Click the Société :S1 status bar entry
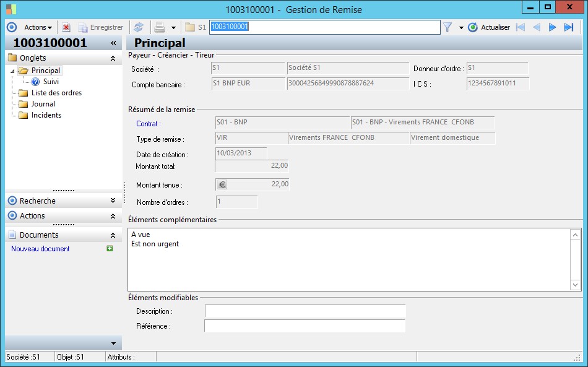Image resolution: width=588 pixels, height=367 pixels. pos(24,357)
